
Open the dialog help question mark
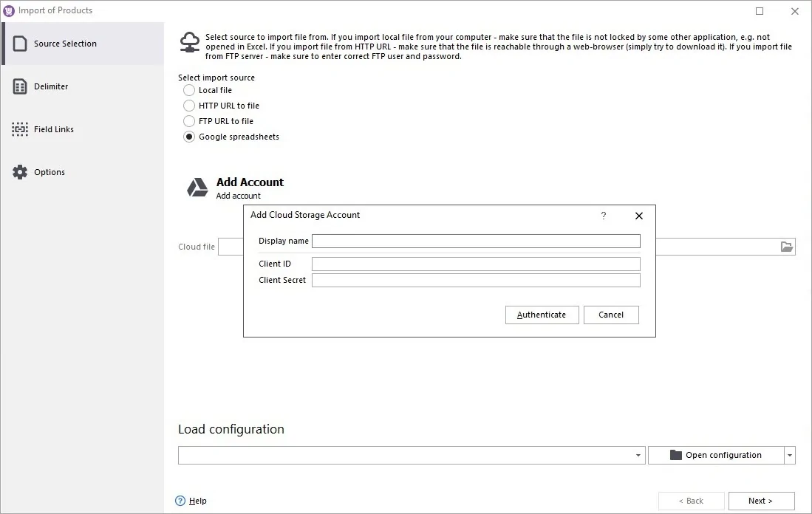click(x=603, y=216)
